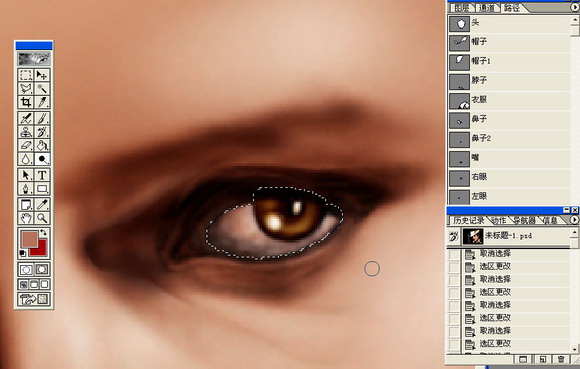Open the 导航器 tab
The image size is (580, 369).
click(524, 220)
